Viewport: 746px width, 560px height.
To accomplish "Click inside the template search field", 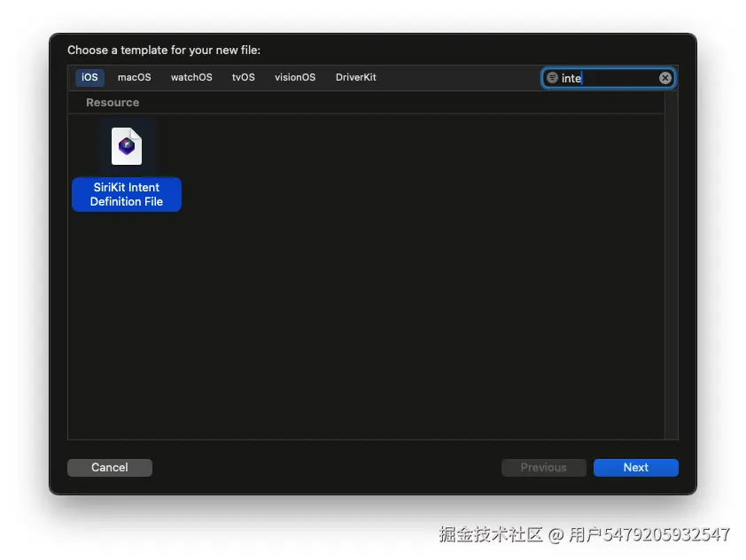I will [x=611, y=78].
